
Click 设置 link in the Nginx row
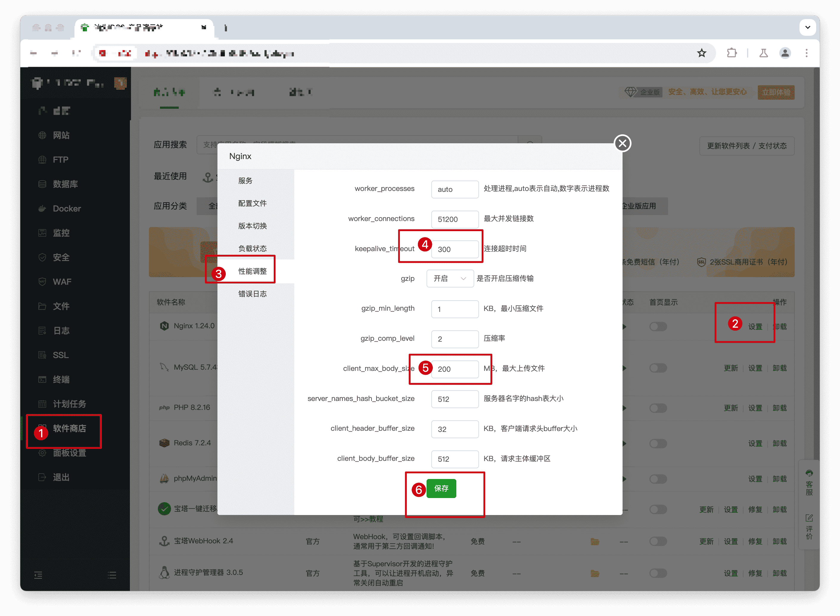pyautogui.click(x=755, y=327)
